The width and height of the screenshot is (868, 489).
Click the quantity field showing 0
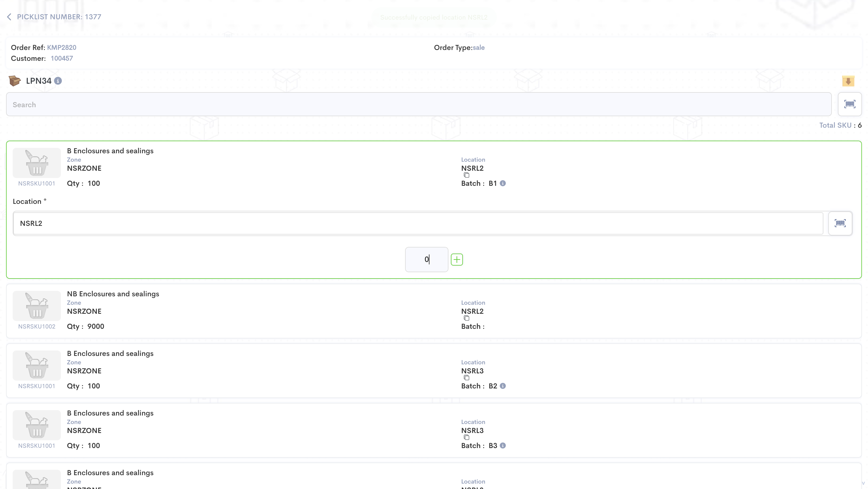[x=426, y=260]
